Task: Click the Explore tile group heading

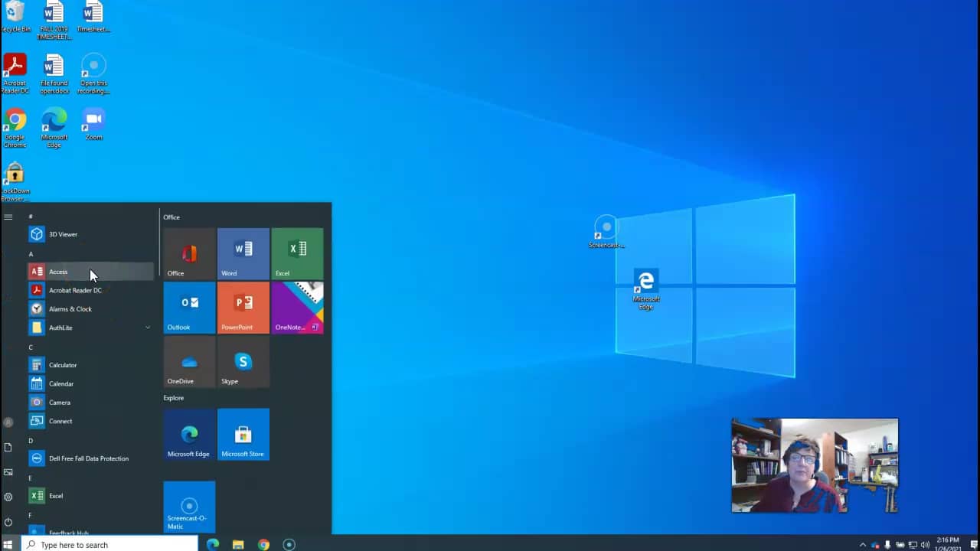Action: coord(174,398)
